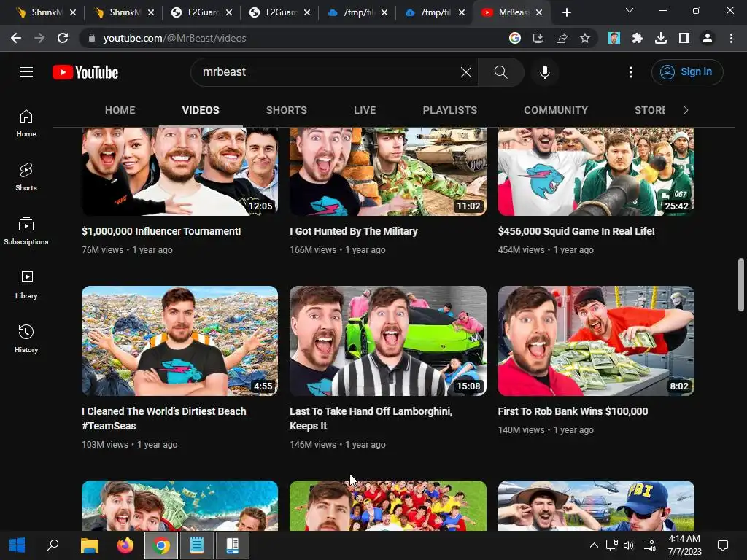
Task: Open History in sidebar
Action: pos(26,338)
